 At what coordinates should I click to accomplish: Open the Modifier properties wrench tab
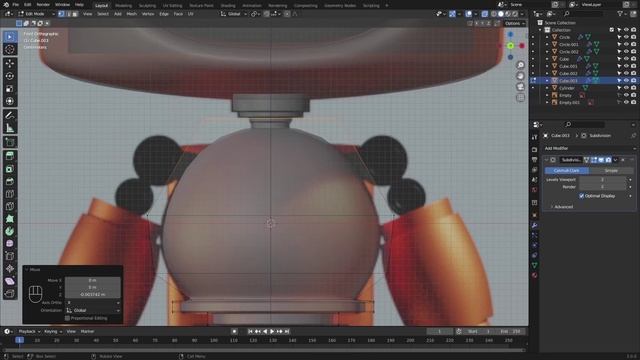pyautogui.click(x=535, y=225)
